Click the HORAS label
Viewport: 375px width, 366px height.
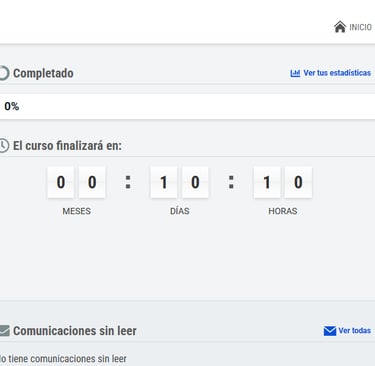point(283,211)
